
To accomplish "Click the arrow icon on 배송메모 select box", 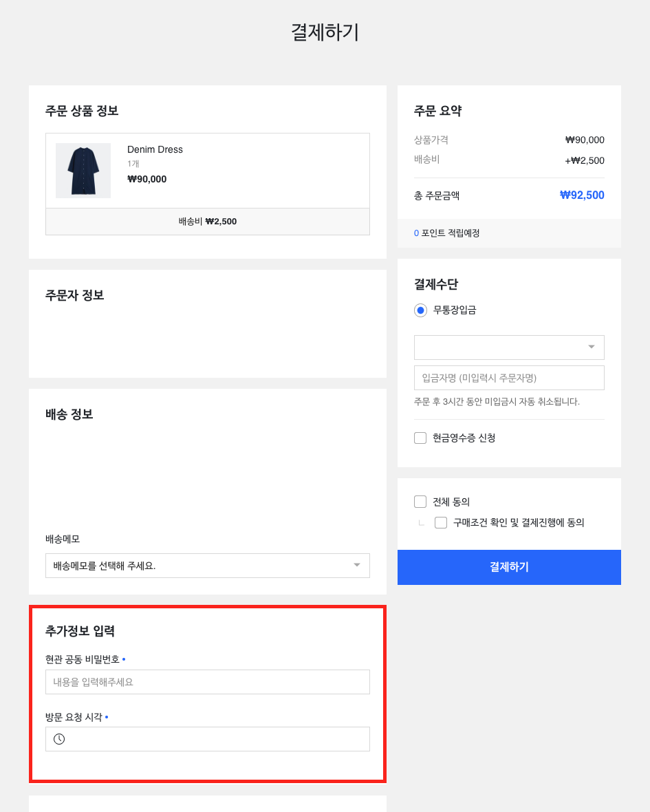I will (356, 566).
